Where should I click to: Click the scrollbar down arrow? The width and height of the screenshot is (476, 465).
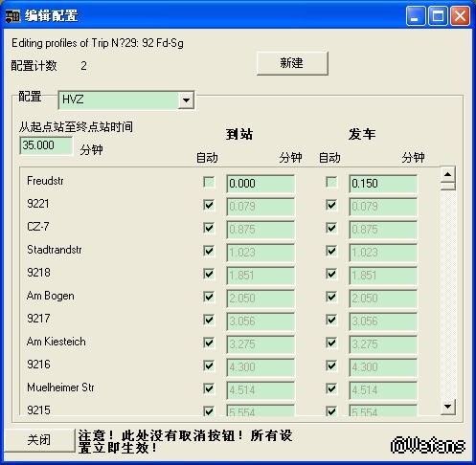[448, 407]
